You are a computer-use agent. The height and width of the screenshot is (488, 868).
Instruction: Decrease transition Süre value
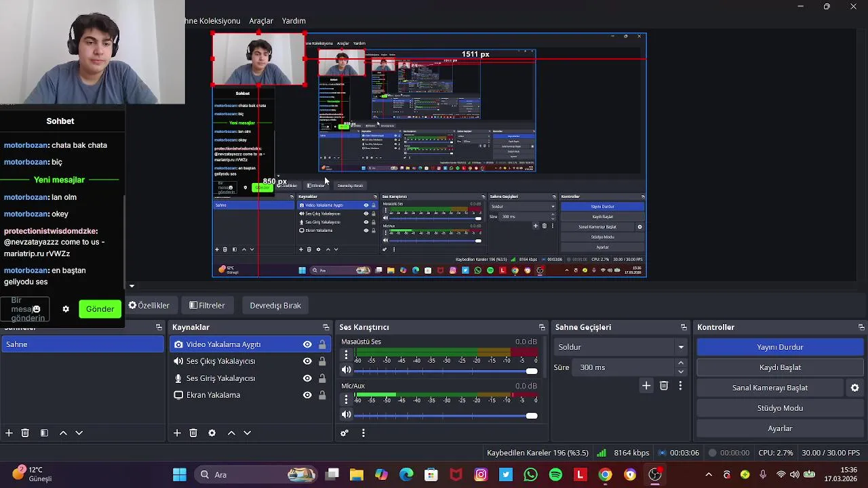pyautogui.click(x=681, y=371)
